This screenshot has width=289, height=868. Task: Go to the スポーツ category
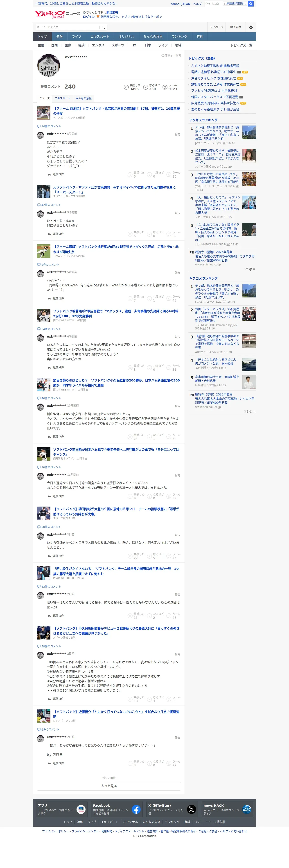click(x=118, y=45)
